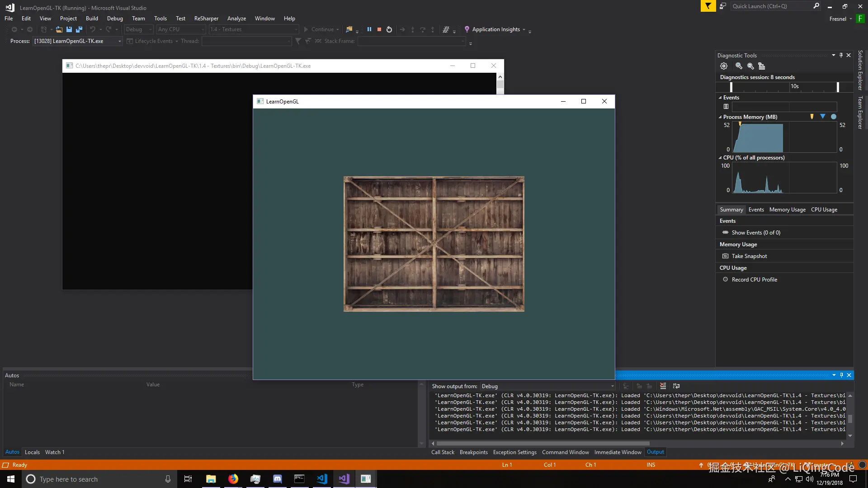Viewport: 868px width, 488px height.
Task: Click Take Snapshot link
Action: click(749, 256)
